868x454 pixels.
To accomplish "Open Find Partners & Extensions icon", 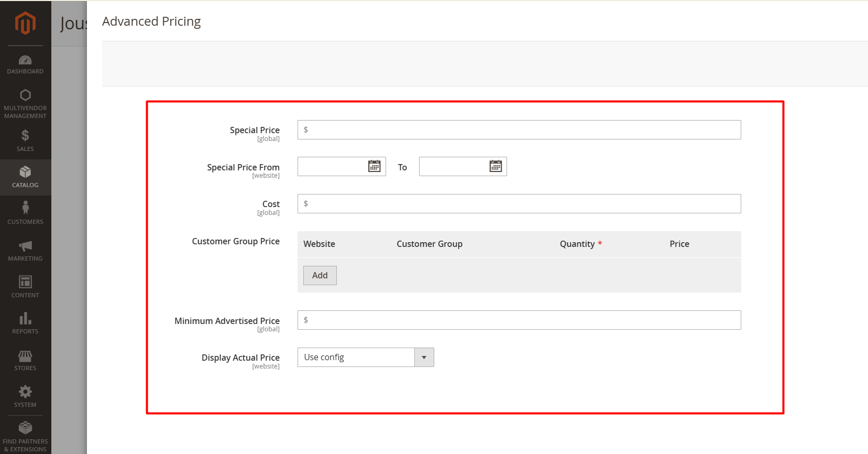I will point(25,428).
